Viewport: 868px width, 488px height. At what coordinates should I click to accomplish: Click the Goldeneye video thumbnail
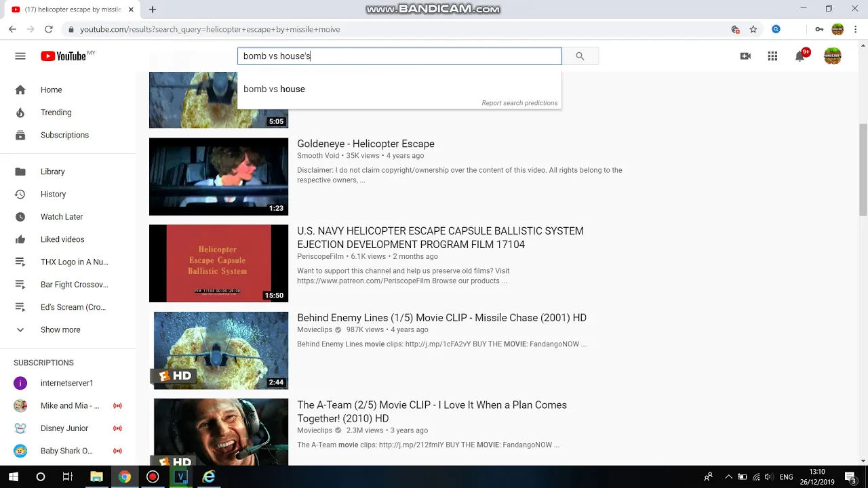pos(218,177)
